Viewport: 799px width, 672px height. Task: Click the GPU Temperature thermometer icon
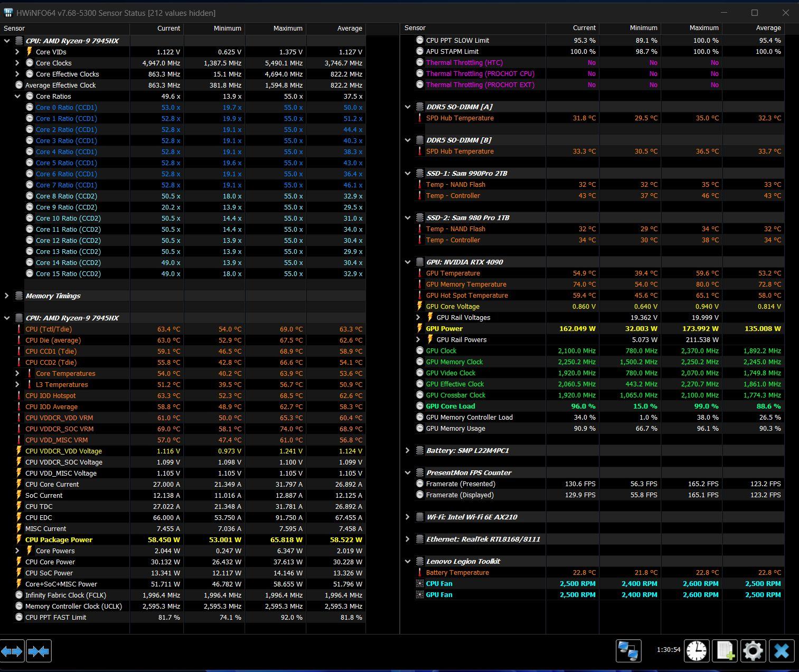click(x=420, y=273)
